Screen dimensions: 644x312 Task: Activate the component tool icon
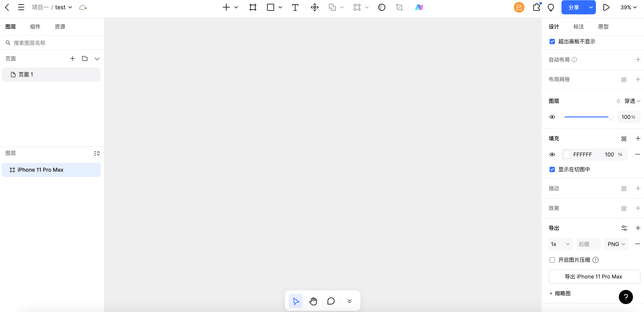314,7
